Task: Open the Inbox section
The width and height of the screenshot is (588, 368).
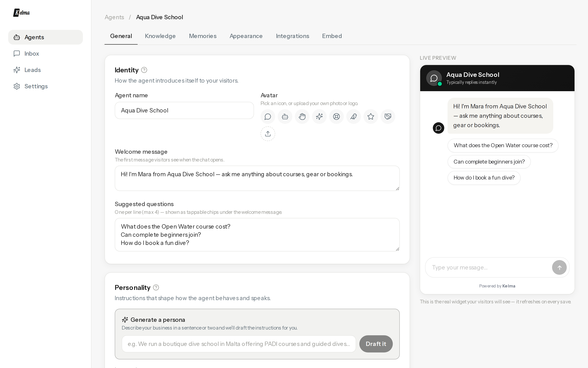Action: [46, 54]
